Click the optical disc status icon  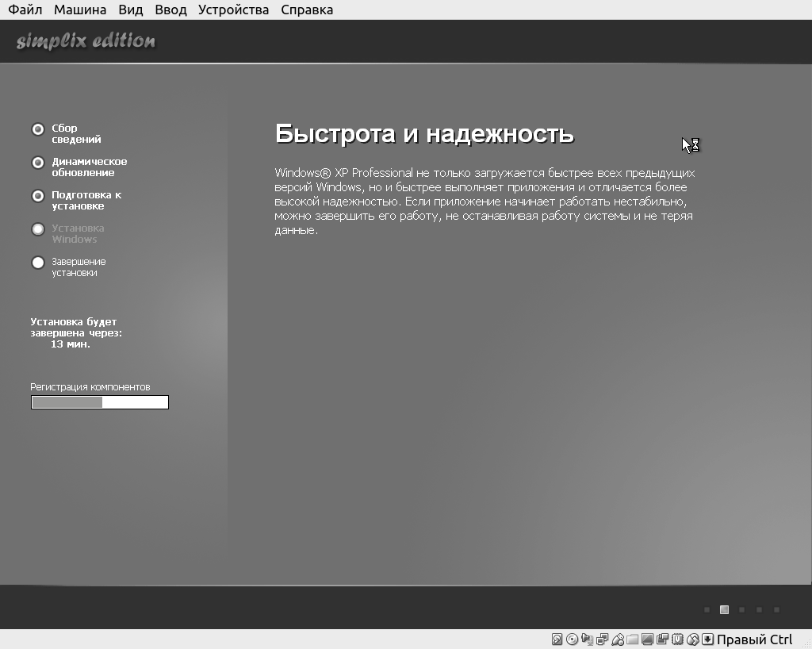(x=572, y=639)
